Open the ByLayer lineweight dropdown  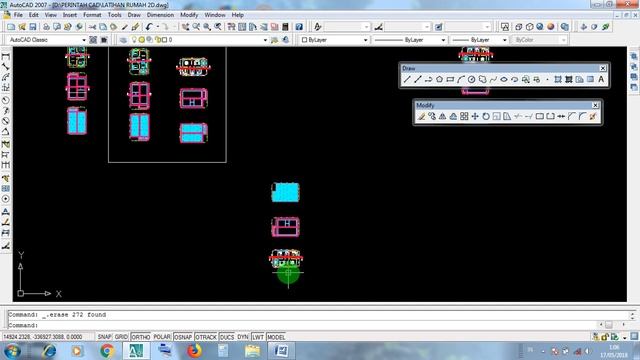[479, 40]
